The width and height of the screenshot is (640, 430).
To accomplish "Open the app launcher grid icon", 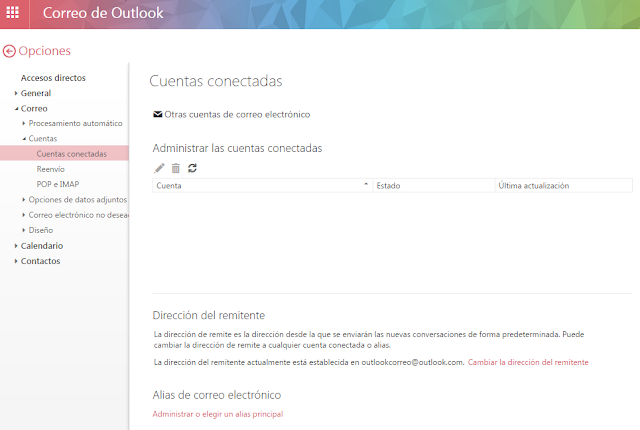I will point(13,13).
